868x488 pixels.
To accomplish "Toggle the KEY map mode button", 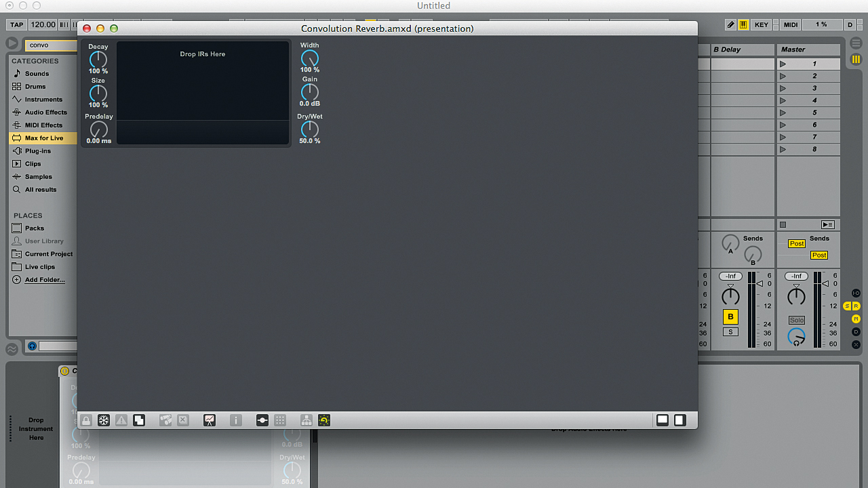I will click(762, 24).
